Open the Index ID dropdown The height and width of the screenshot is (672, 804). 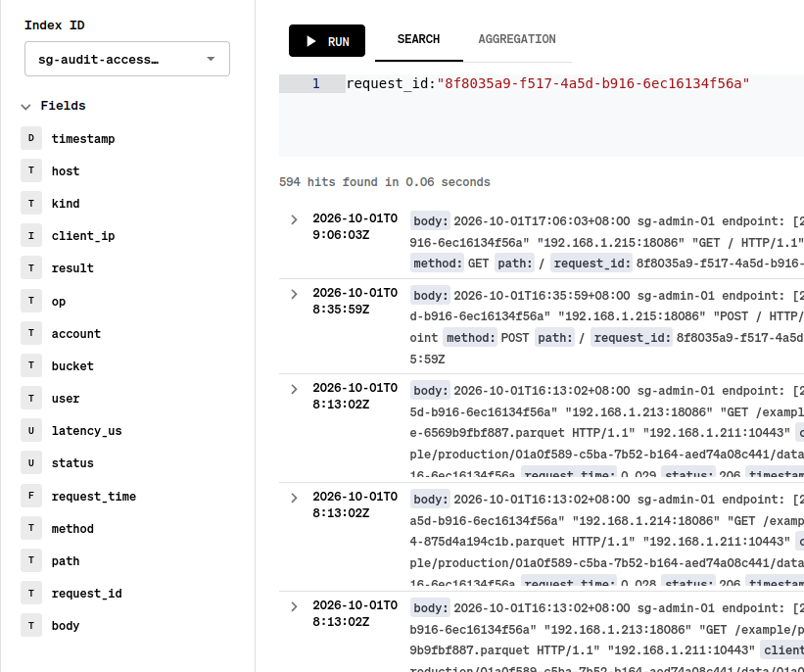pyautogui.click(x=127, y=59)
